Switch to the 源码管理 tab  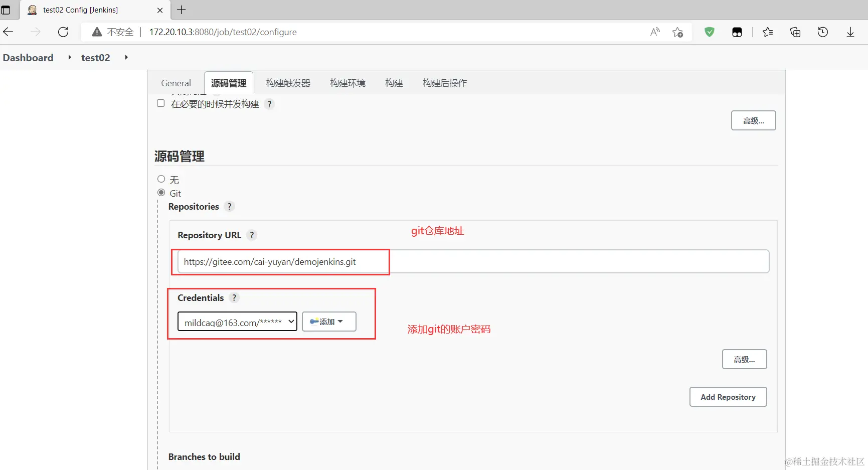(x=229, y=83)
